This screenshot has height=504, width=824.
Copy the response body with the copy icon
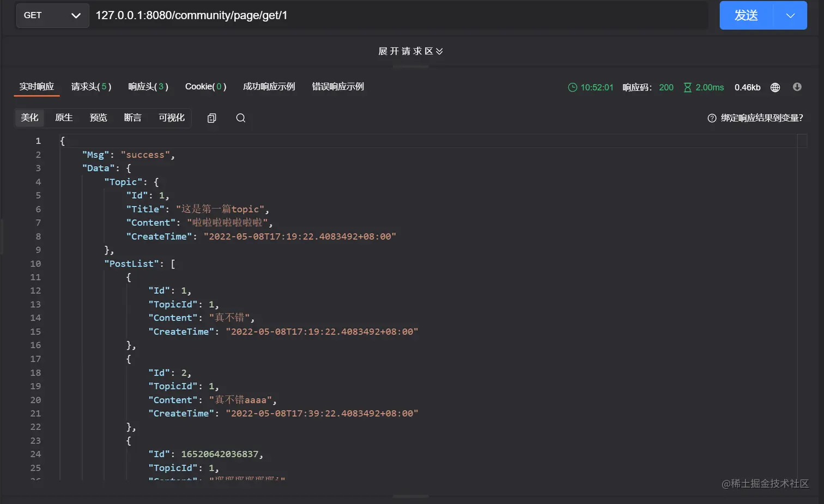pos(212,118)
